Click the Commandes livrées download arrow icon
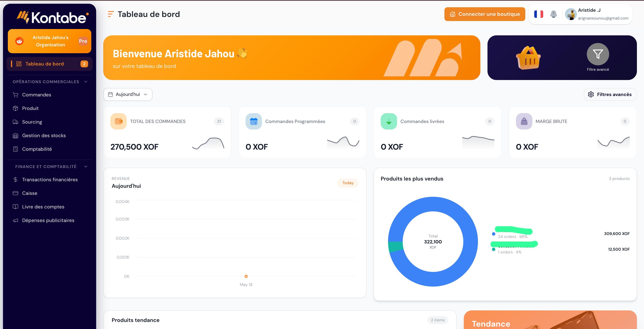This screenshot has height=329, width=644. click(x=389, y=121)
